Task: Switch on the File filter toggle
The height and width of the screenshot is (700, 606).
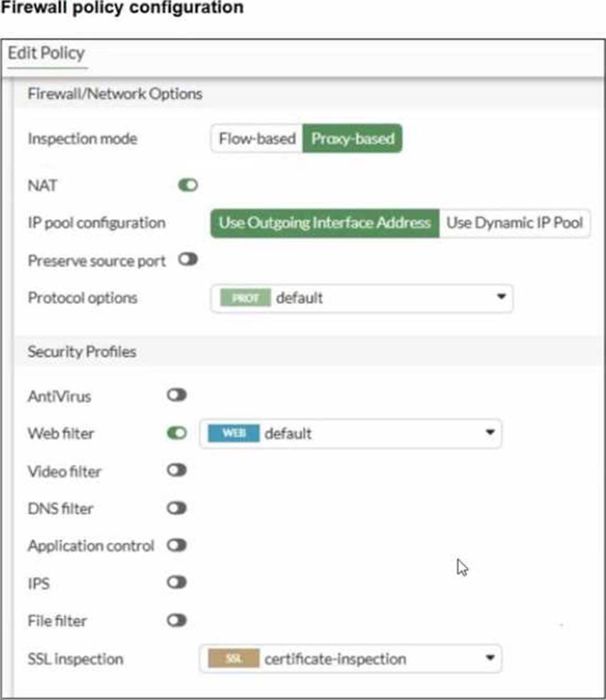Action: (x=177, y=620)
